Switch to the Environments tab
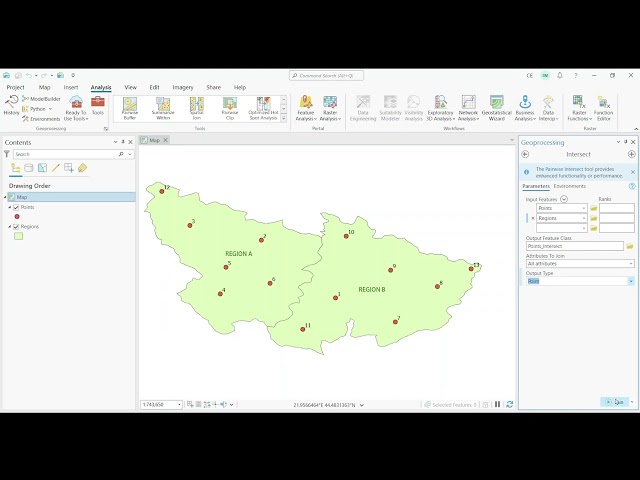This screenshot has height=480, width=640. 569,186
